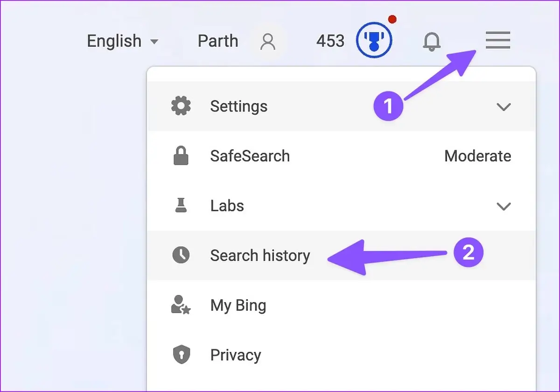Open the Labs menu entry

[342, 206]
